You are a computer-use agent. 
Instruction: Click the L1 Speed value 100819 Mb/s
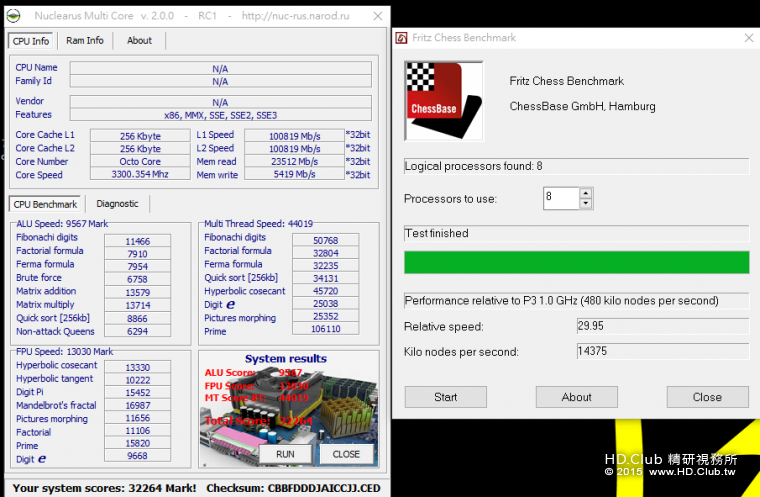(x=294, y=136)
